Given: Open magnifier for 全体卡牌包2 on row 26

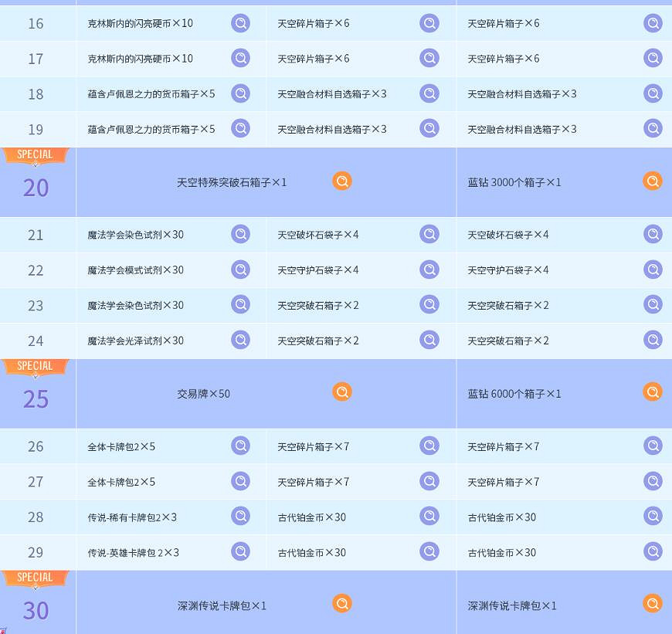Looking at the screenshot, I should (241, 445).
